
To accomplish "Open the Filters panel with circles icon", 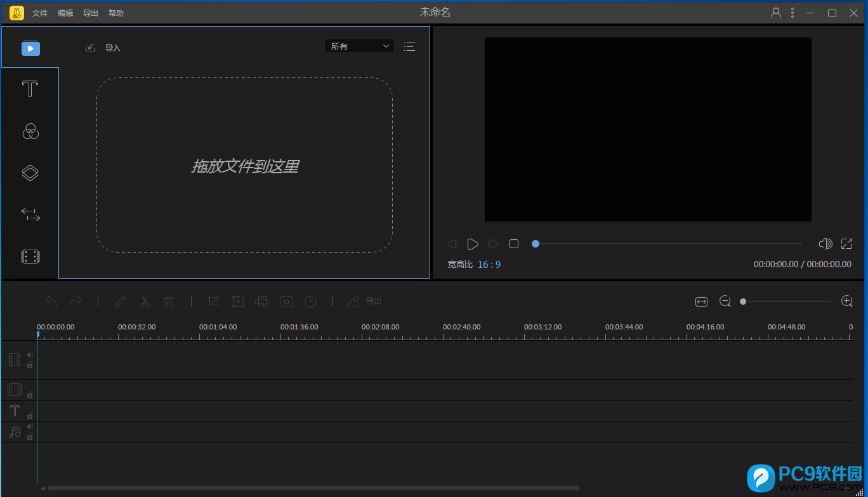I will tap(30, 131).
